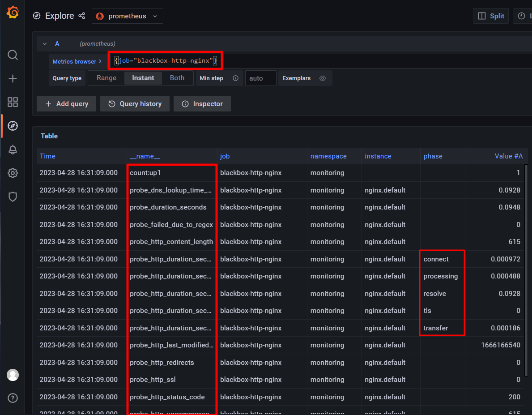This screenshot has width=532, height=415.
Task: Open the help question mark icon
Action: coord(13,398)
